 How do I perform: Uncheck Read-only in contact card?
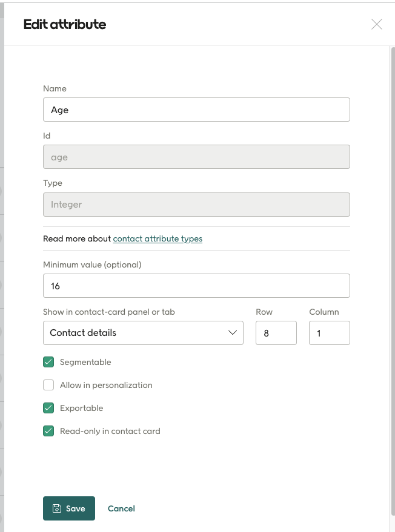point(48,431)
